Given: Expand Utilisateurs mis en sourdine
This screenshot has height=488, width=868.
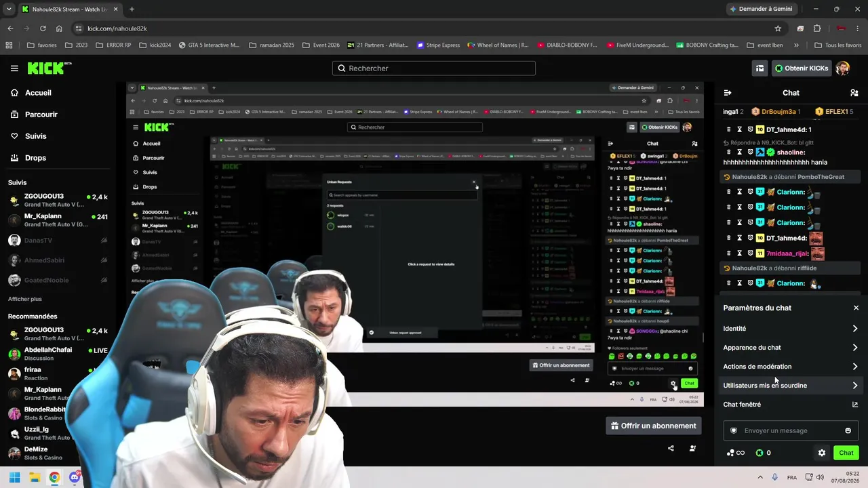Looking at the screenshot, I should tap(791, 386).
